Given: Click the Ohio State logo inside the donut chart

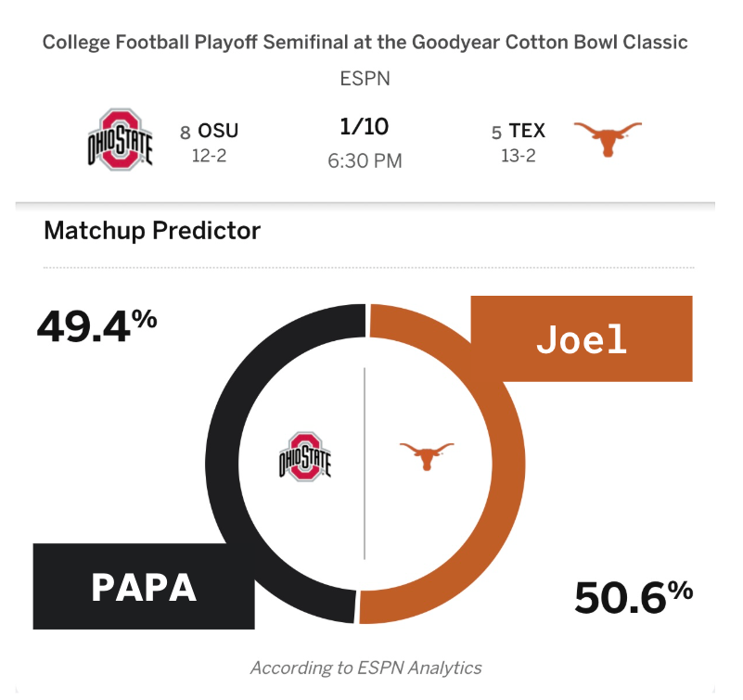Looking at the screenshot, I should click(304, 457).
